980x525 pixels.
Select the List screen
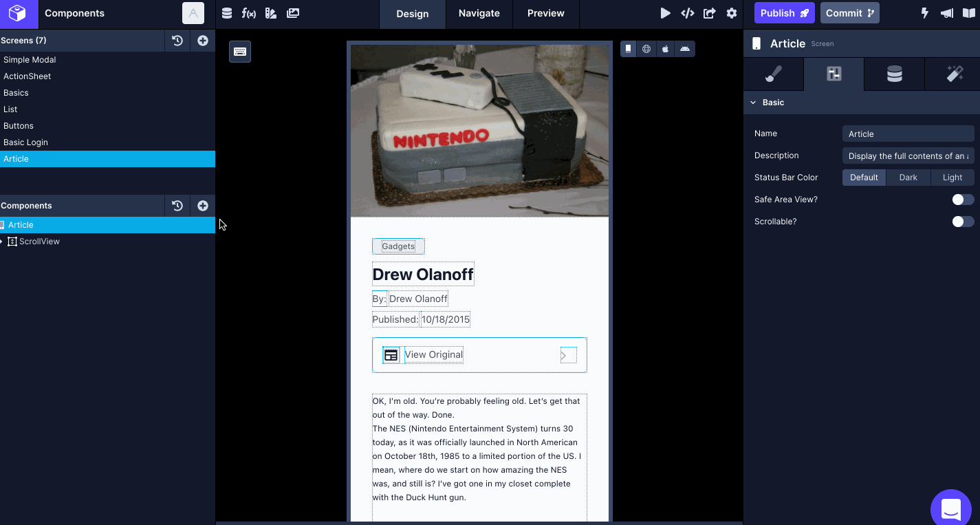click(x=107, y=109)
